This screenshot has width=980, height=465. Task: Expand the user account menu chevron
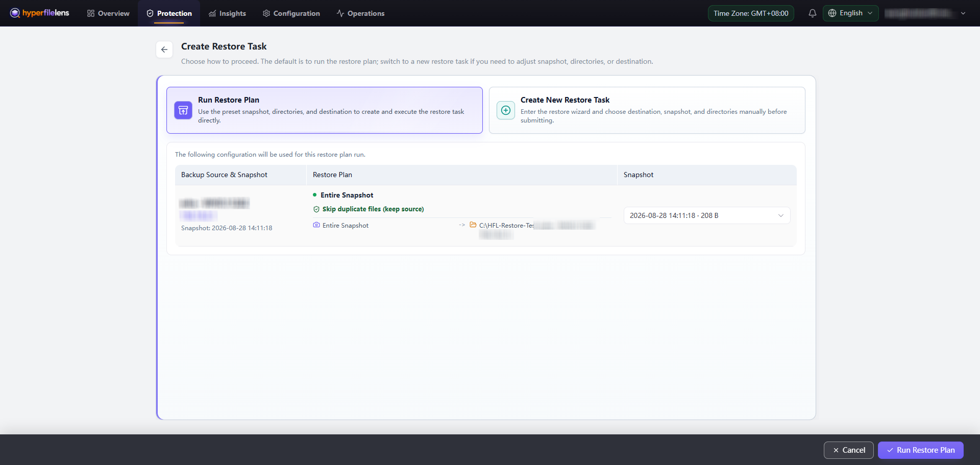(963, 13)
